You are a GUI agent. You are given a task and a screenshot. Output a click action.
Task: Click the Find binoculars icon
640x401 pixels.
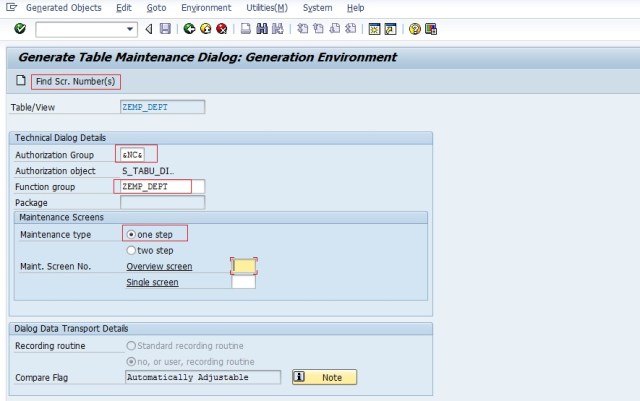point(262,29)
